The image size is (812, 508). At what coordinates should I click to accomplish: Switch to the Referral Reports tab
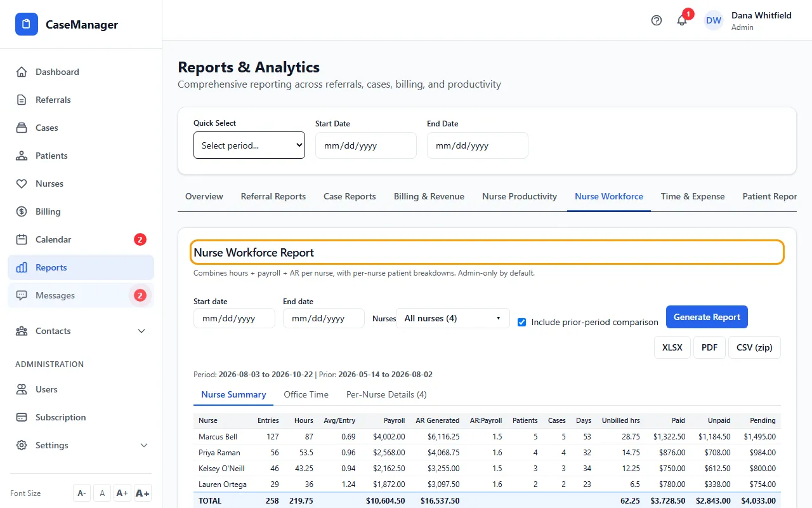click(x=273, y=196)
